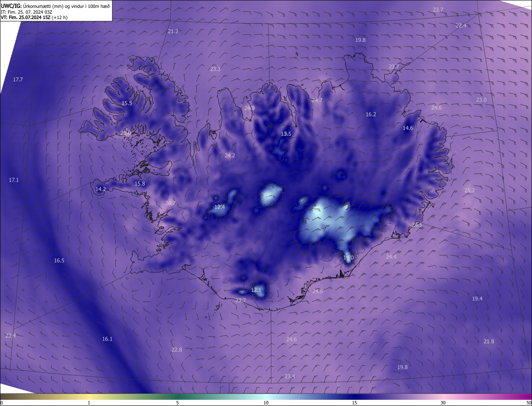532x406 pixels.
Task: Click the 30 tick on the colour scale
Action: point(443,403)
